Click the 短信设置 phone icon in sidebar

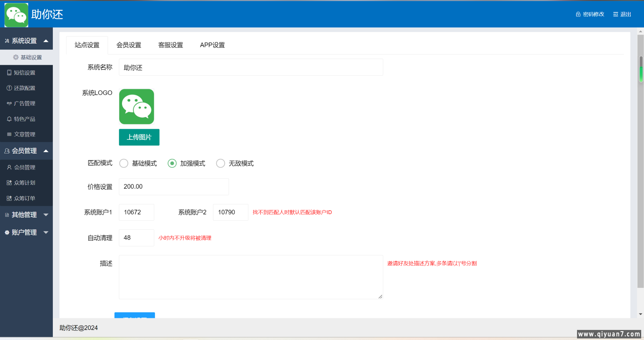[9, 73]
